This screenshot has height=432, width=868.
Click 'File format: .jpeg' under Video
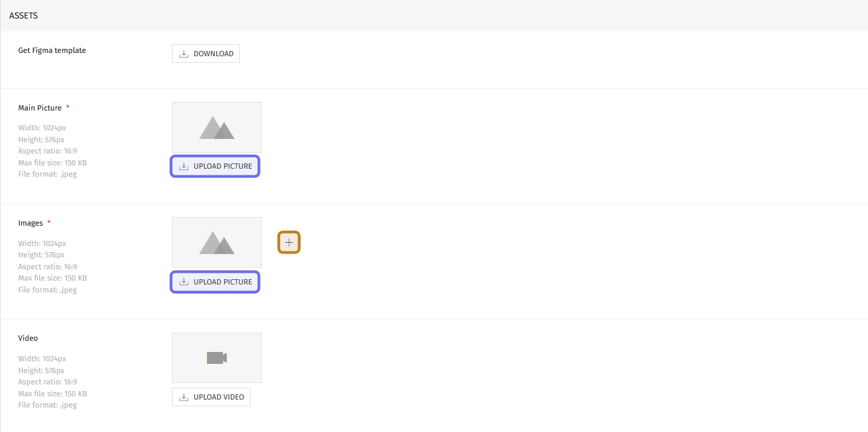click(x=48, y=405)
